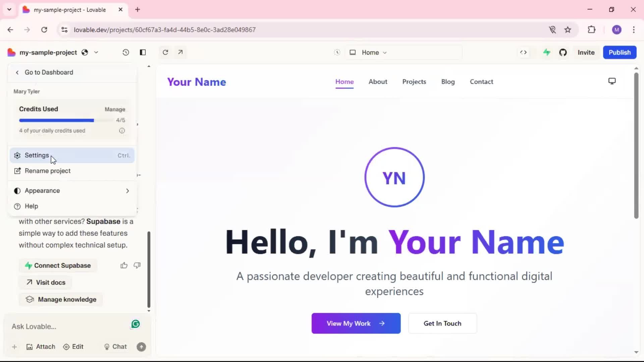Viewport: 644px width, 362px height.
Task: Close the my-sample-project browser tab
Action: (x=120, y=9)
